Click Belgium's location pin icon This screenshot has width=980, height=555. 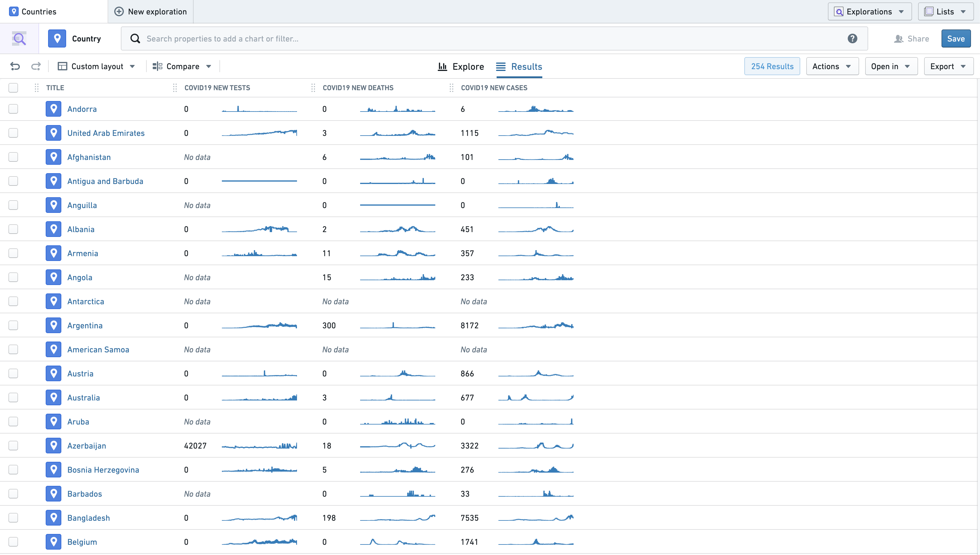53,542
